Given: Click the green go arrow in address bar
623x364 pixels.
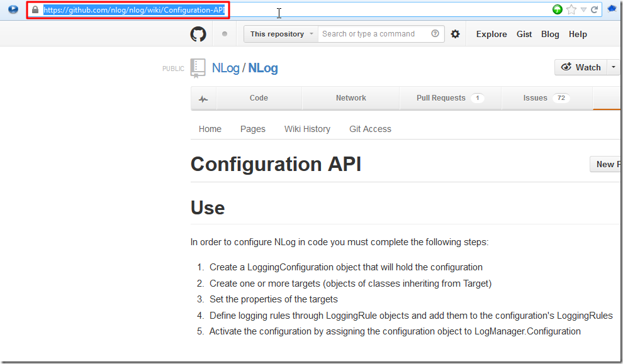Looking at the screenshot, I should 558,9.
